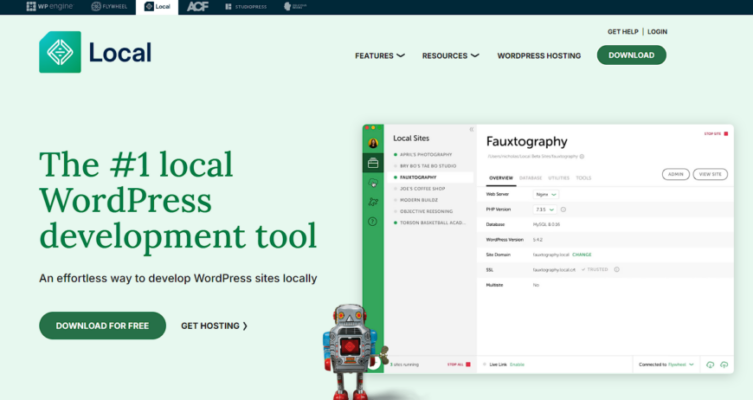The width and height of the screenshot is (753, 400).
Task: Follow the Get Hosting link
Action: click(x=214, y=326)
